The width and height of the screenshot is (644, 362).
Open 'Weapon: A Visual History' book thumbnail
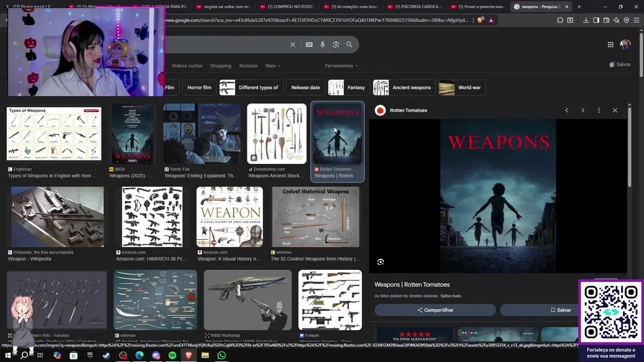pos(229,217)
